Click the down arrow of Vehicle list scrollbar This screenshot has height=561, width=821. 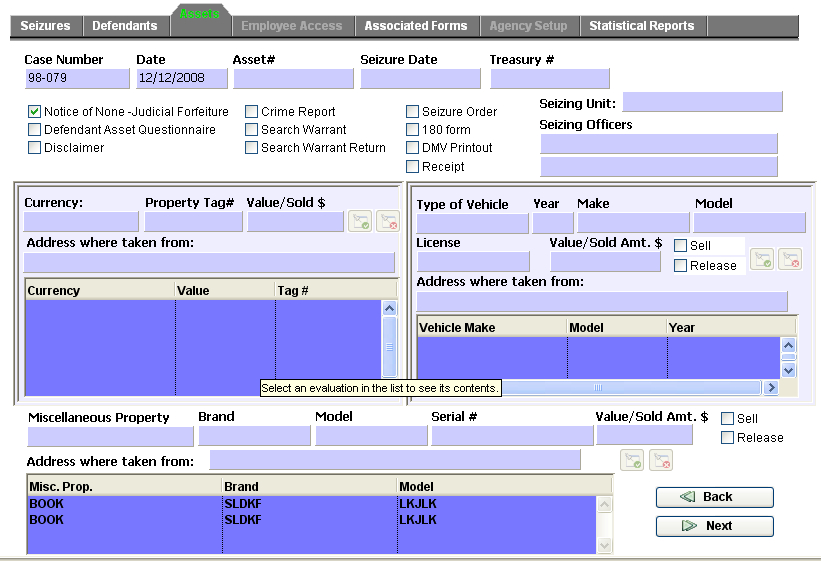point(789,370)
